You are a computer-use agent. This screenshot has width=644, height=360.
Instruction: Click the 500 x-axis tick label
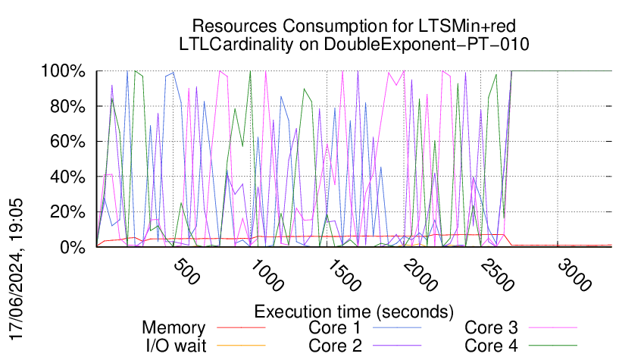pyautogui.click(x=186, y=272)
